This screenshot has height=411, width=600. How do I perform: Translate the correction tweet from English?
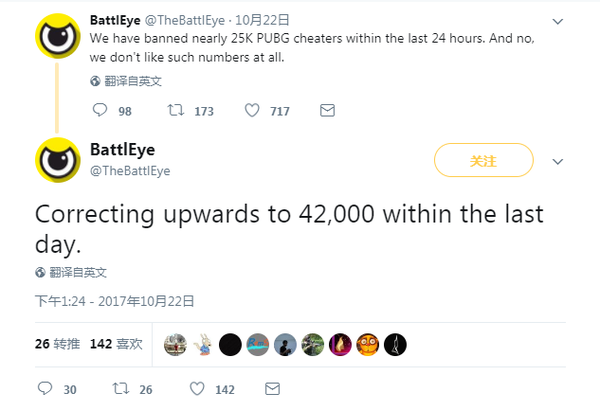(x=71, y=272)
